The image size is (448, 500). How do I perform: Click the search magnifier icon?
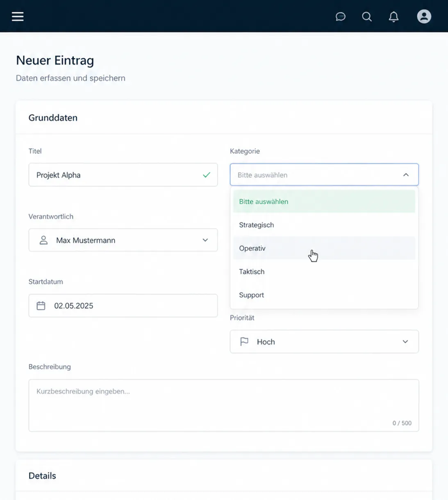click(367, 16)
